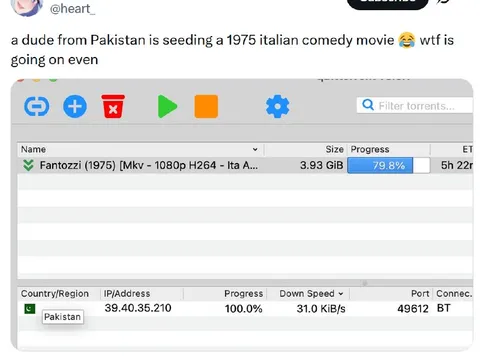Click the 3.93 GiB size cell
The height and width of the screenshot is (361, 480).
[x=321, y=165]
